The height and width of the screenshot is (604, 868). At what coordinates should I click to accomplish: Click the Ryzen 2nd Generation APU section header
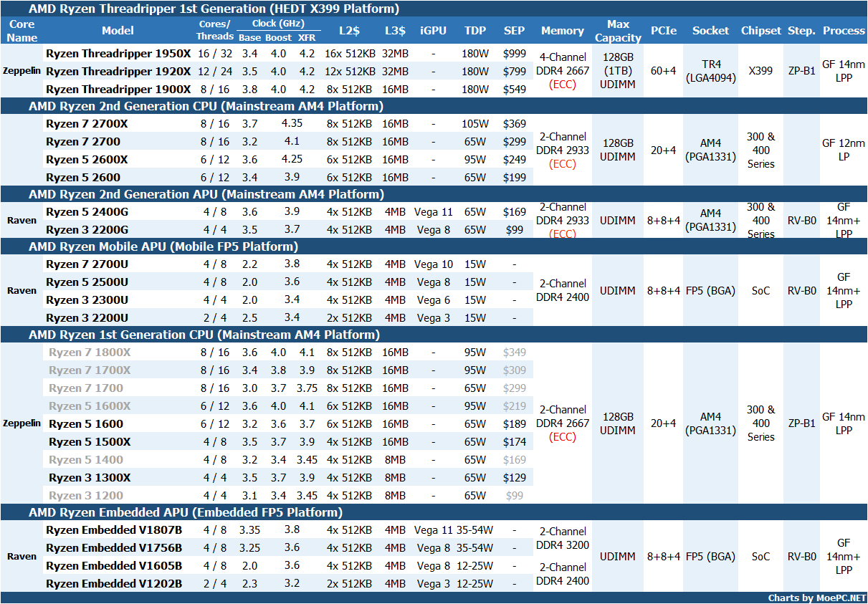(206, 194)
